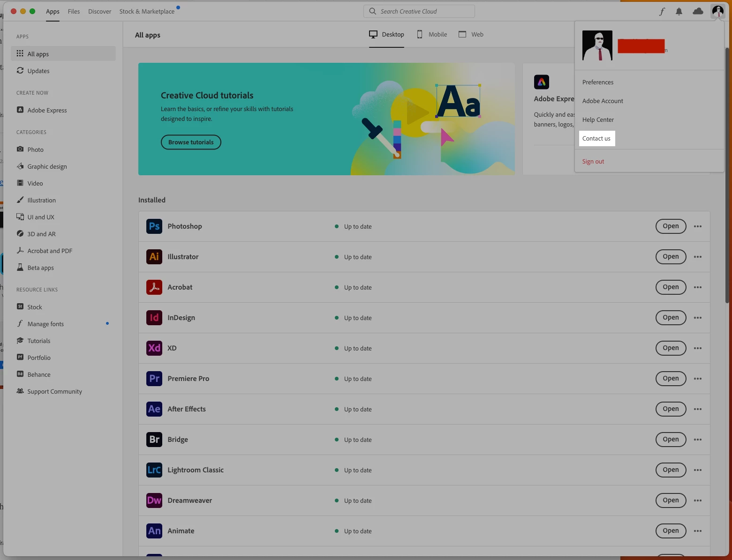Viewport: 732px width, 560px height.
Task: Open the Tutorials resource link
Action: point(63,341)
